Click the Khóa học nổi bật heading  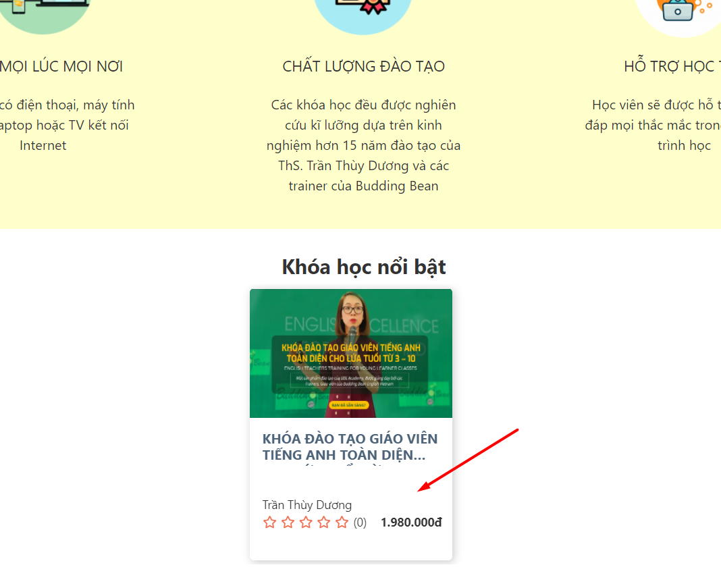tap(364, 267)
